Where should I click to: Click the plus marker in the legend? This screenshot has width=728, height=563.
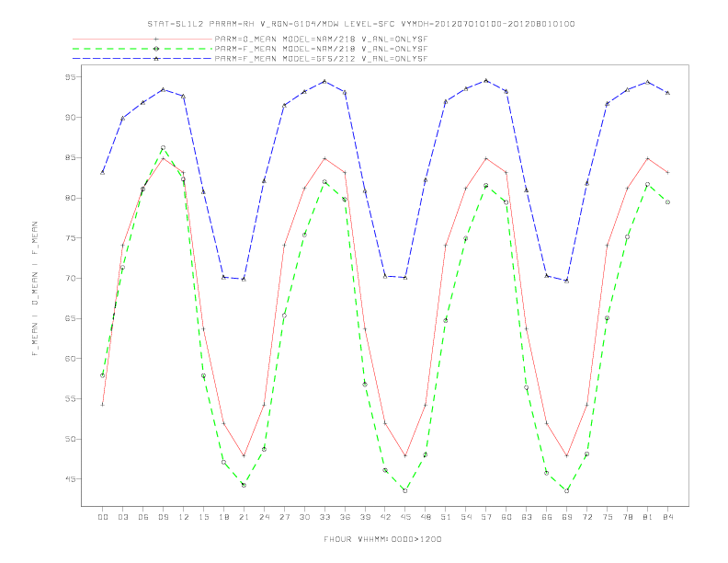(x=156, y=39)
